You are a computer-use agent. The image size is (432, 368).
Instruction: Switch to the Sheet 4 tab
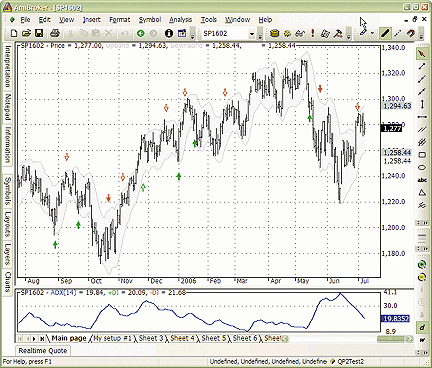pyautogui.click(x=182, y=338)
